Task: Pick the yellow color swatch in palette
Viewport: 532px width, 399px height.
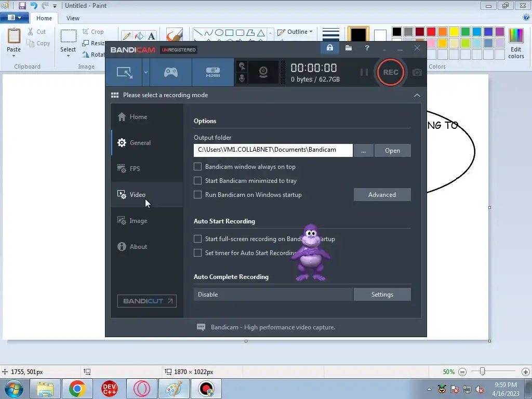Action: [x=454, y=32]
